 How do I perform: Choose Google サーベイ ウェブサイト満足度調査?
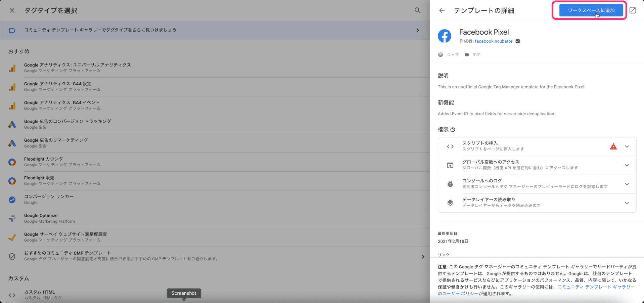point(215,237)
